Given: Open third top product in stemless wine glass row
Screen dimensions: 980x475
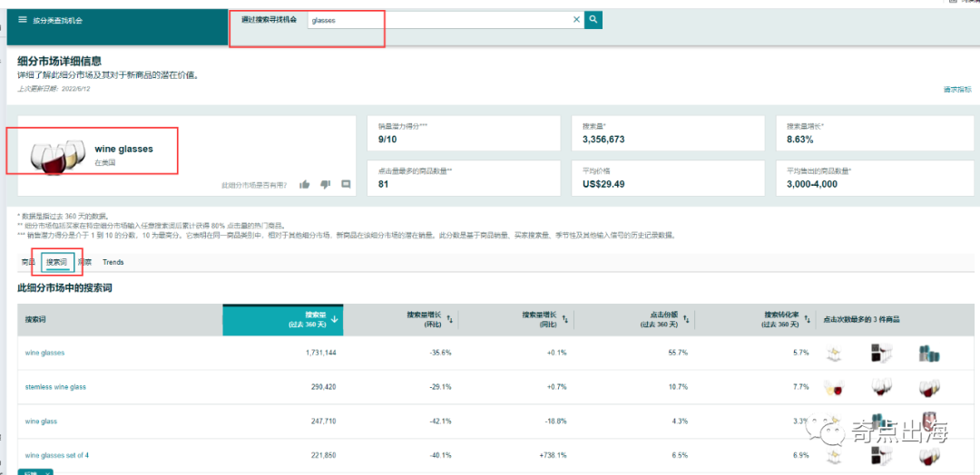Looking at the screenshot, I should [x=930, y=388].
